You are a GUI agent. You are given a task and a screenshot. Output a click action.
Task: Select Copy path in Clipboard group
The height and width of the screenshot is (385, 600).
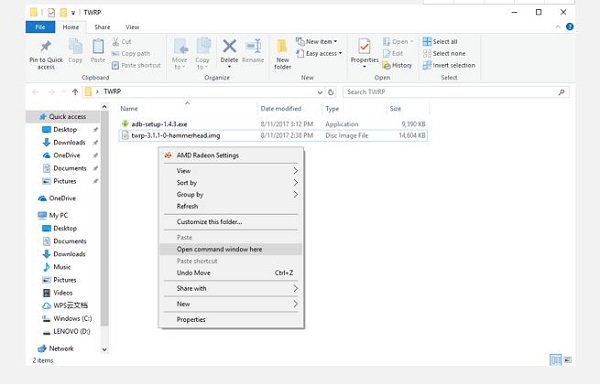(x=131, y=54)
